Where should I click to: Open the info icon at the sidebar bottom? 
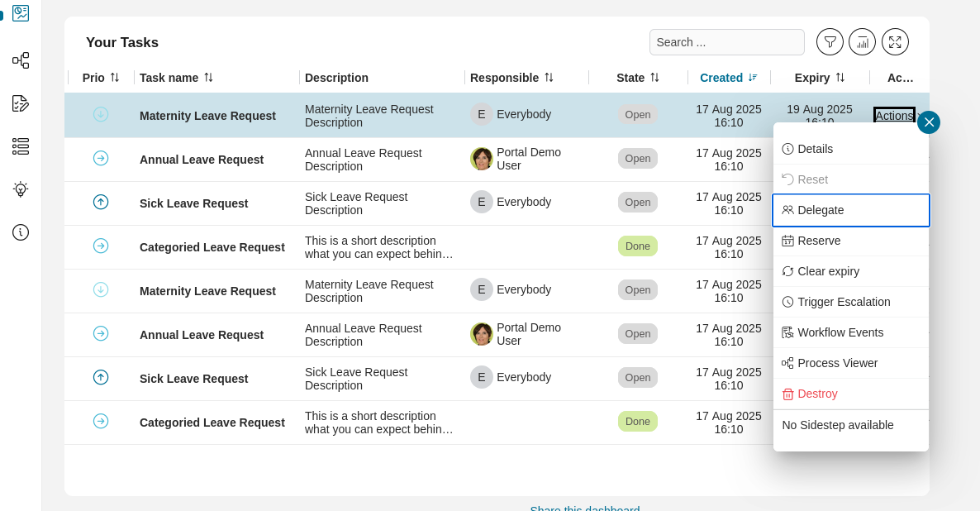20,232
